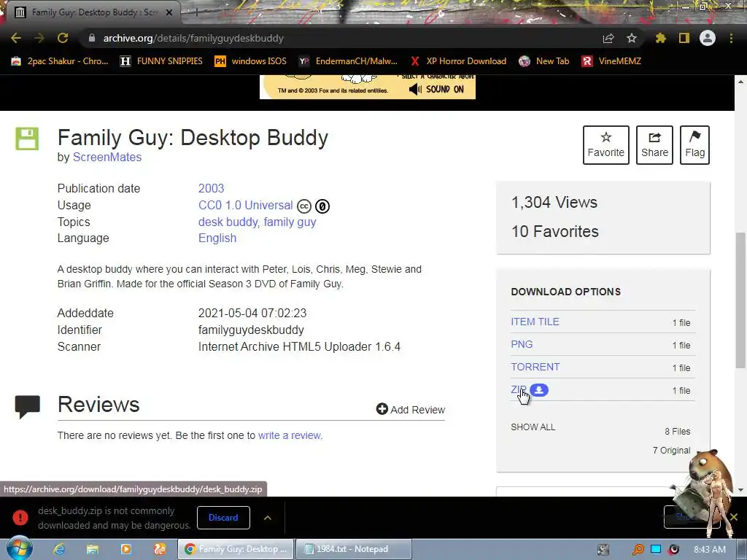Close the download bar with the X
This screenshot has height=560, width=747.
pyautogui.click(x=734, y=517)
